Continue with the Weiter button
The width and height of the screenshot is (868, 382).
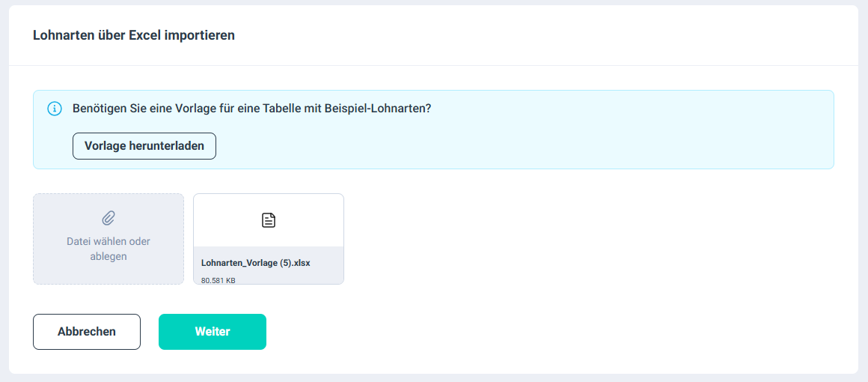click(213, 332)
